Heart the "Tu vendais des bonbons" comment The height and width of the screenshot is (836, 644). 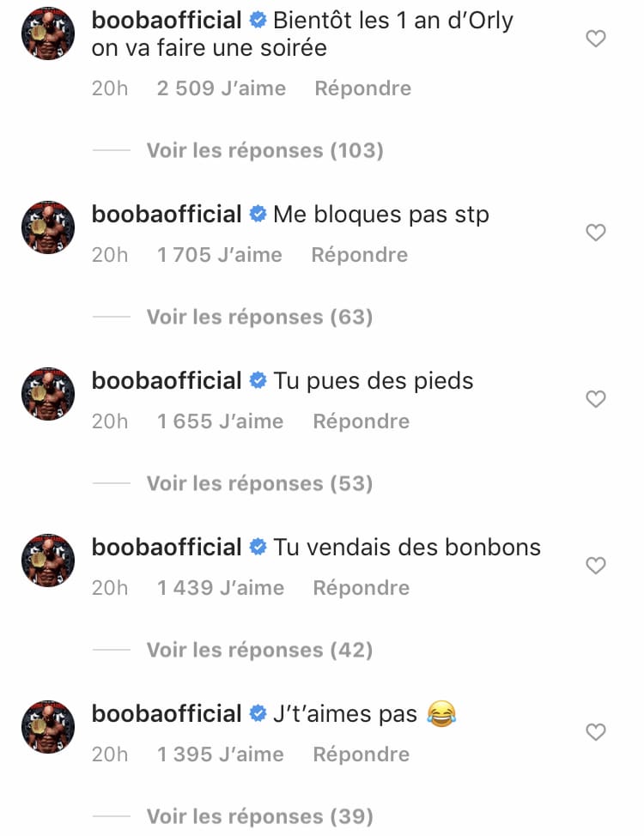click(x=595, y=566)
